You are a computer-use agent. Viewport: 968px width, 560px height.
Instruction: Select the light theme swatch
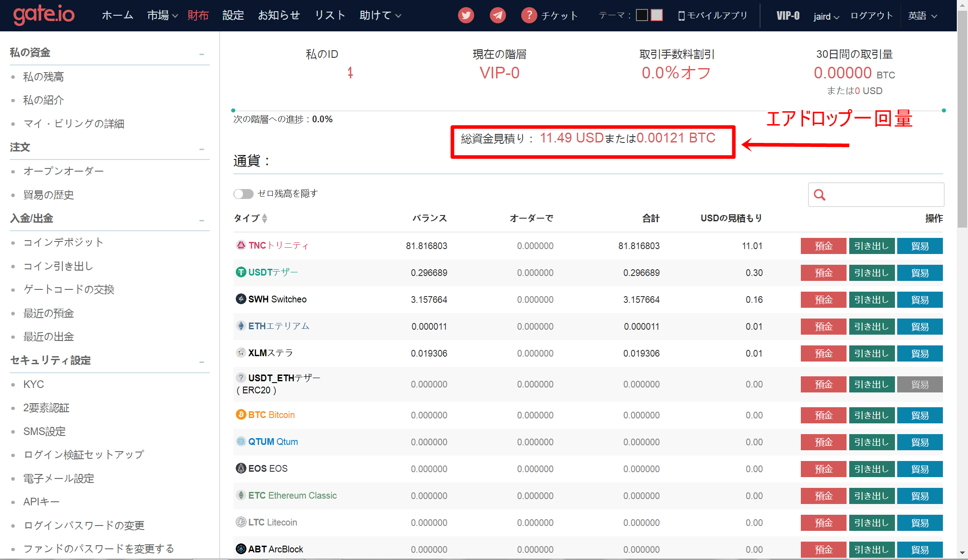657,15
